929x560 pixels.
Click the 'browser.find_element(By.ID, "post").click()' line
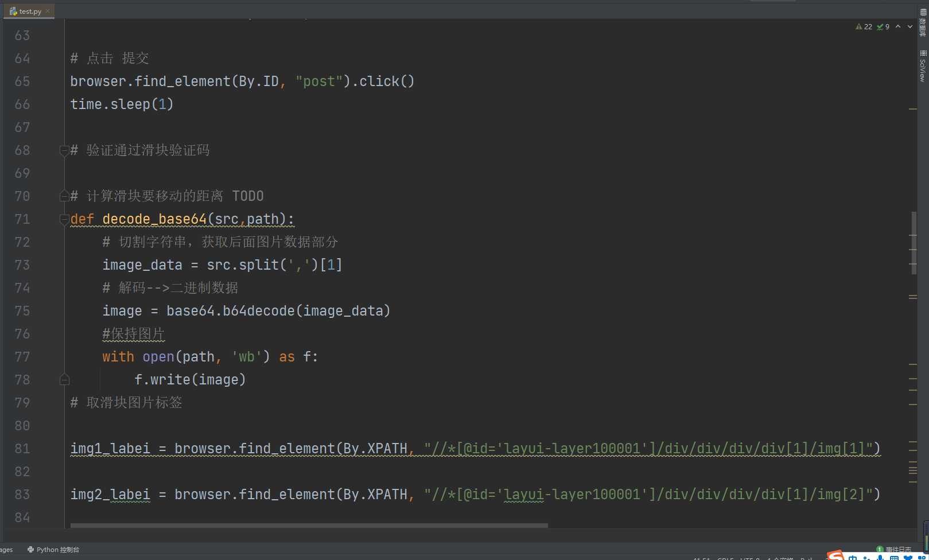242,81
